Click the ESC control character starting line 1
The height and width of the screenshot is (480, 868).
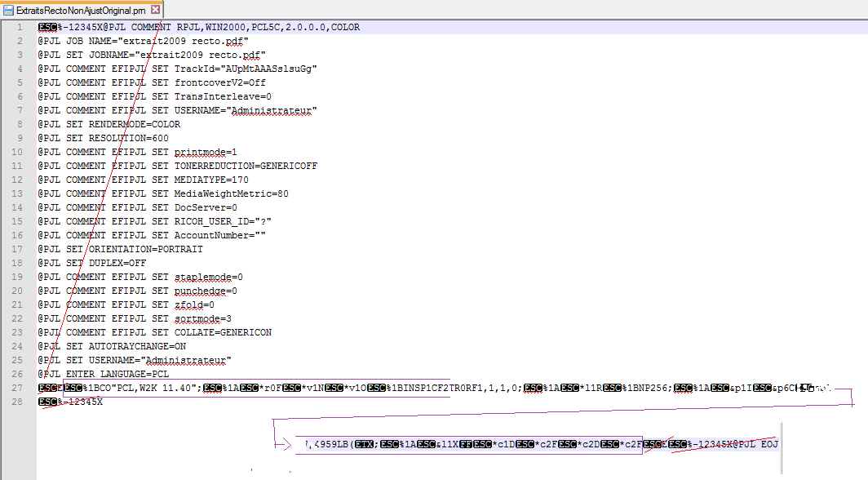pyautogui.click(x=46, y=27)
